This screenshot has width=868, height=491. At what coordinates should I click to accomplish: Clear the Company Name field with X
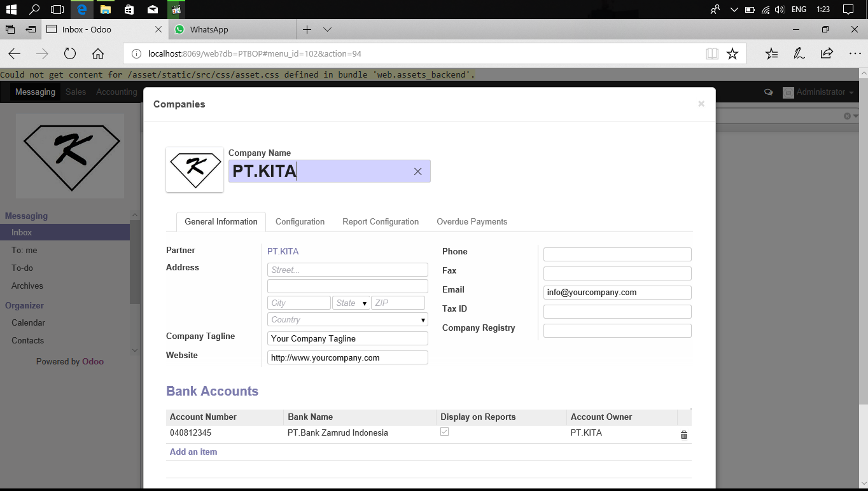point(418,172)
